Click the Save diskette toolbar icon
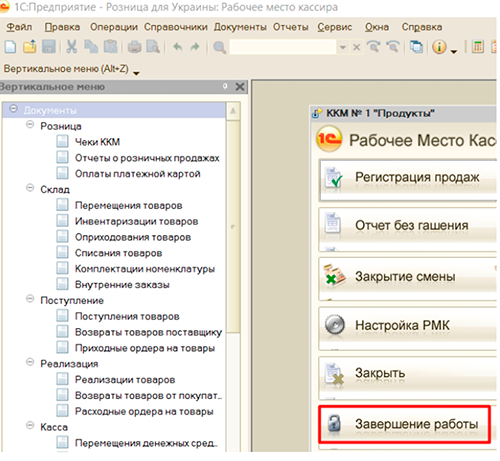Image resolution: width=500 pixels, height=461 pixels. [49, 47]
